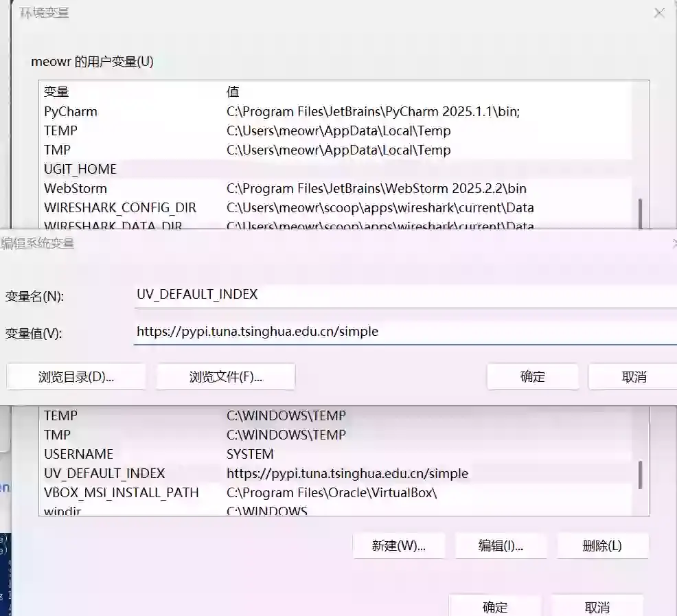This screenshot has height=616, width=677.
Task: Click the 新建(W)... button
Action: pos(399,546)
